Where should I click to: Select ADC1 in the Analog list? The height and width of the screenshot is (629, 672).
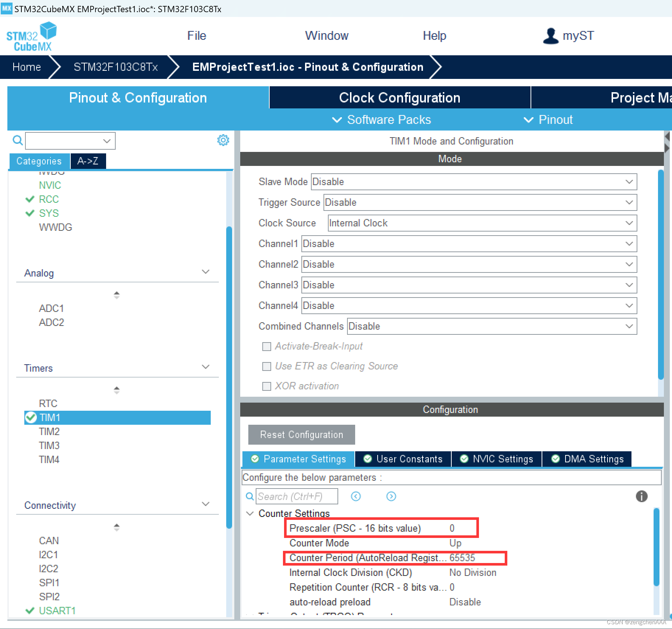tap(52, 308)
